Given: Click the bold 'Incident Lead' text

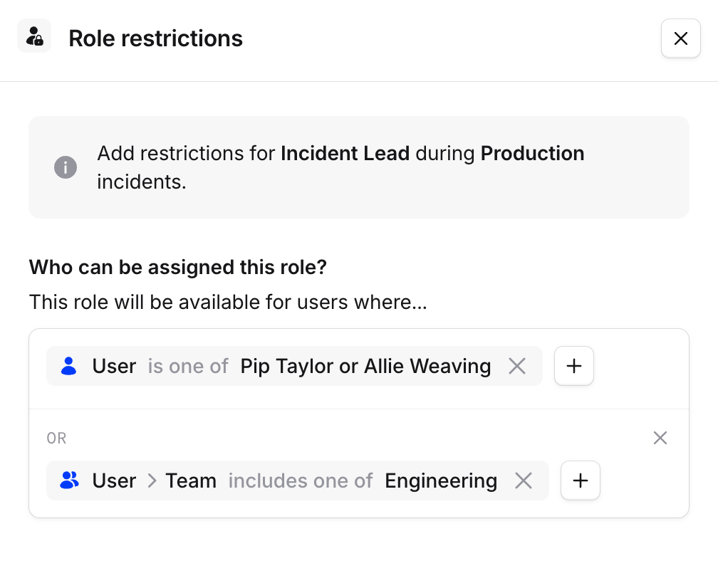Looking at the screenshot, I should (345, 153).
